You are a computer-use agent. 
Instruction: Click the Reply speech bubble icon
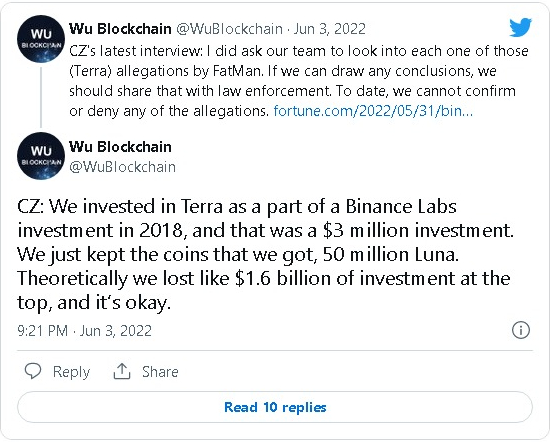click(33, 371)
